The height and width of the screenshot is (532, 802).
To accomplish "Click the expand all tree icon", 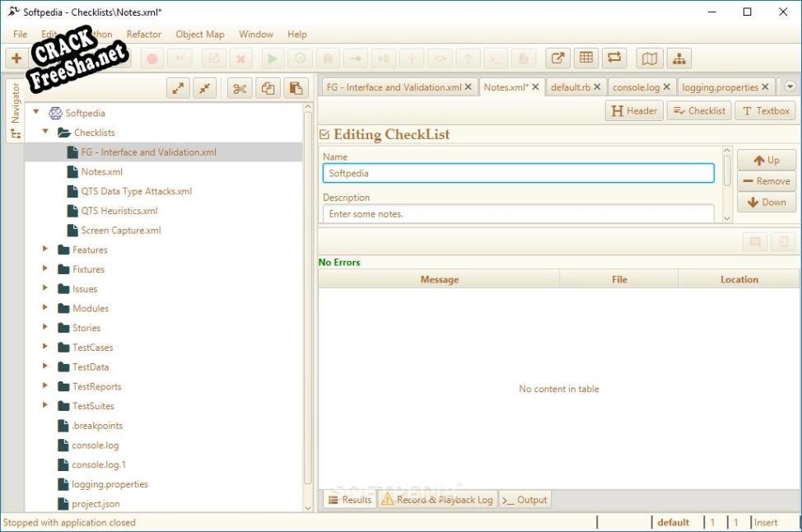I will tap(179, 88).
